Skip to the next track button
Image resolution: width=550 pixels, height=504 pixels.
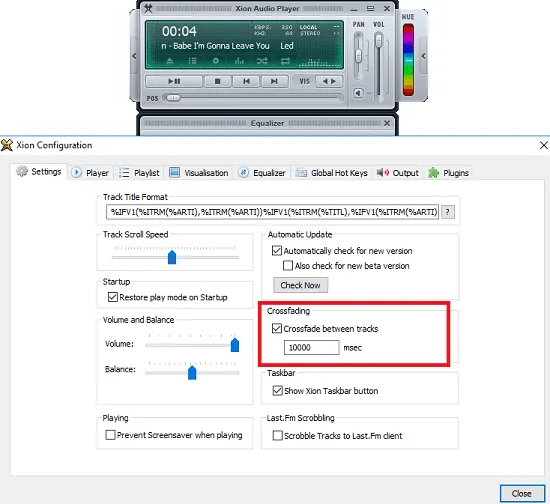[274, 81]
